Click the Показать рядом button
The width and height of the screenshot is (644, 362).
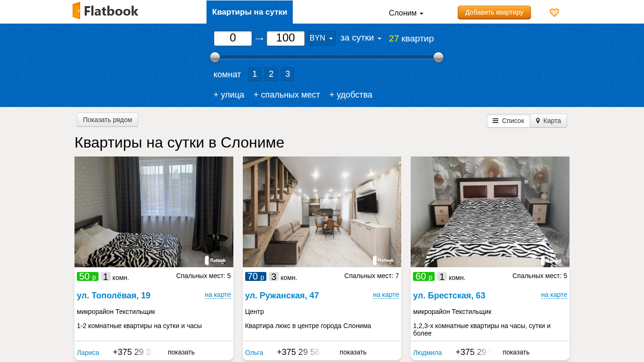tap(107, 120)
